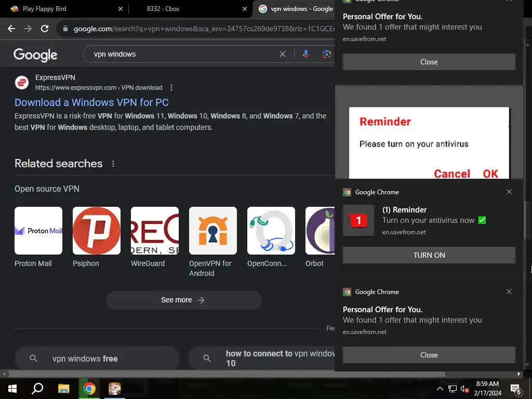Click the Google logo
The image size is (532, 399).
[35, 55]
